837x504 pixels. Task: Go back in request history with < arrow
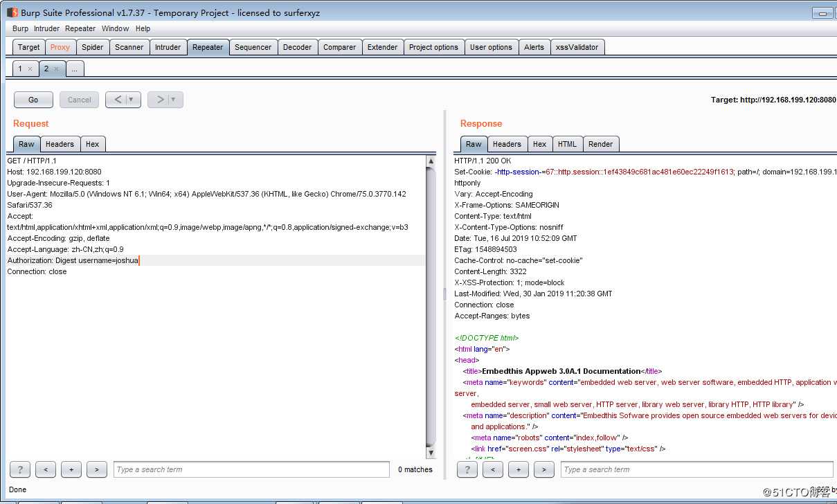click(118, 100)
